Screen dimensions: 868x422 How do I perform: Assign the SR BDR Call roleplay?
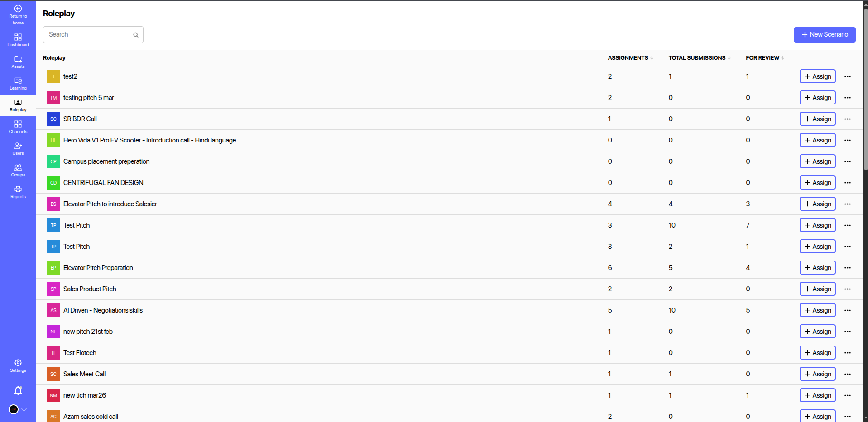pyautogui.click(x=817, y=119)
